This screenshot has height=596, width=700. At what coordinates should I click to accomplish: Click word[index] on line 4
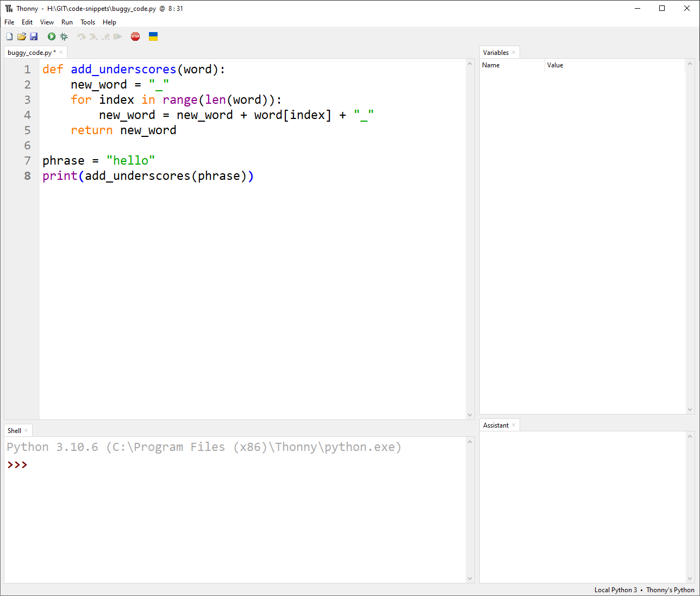tap(292, 115)
